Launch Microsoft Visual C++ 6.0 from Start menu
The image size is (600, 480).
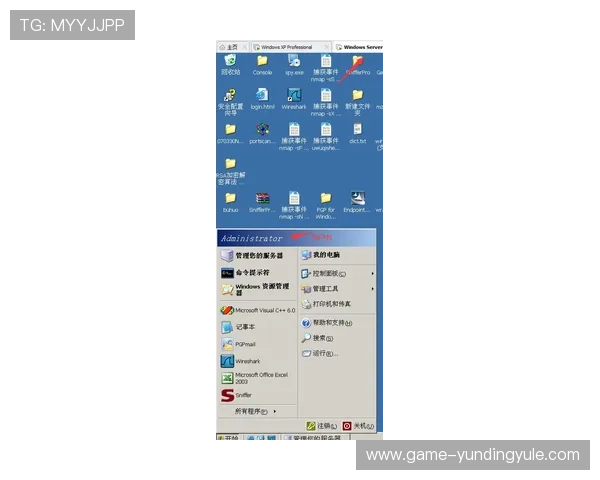pyautogui.click(x=258, y=310)
